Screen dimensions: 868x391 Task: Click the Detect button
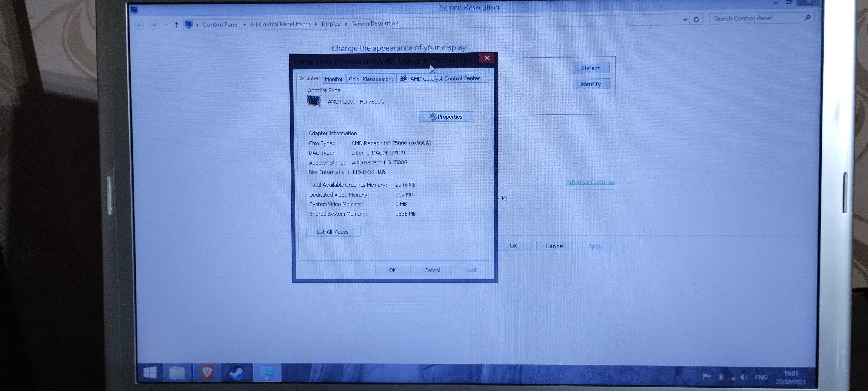(590, 68)
